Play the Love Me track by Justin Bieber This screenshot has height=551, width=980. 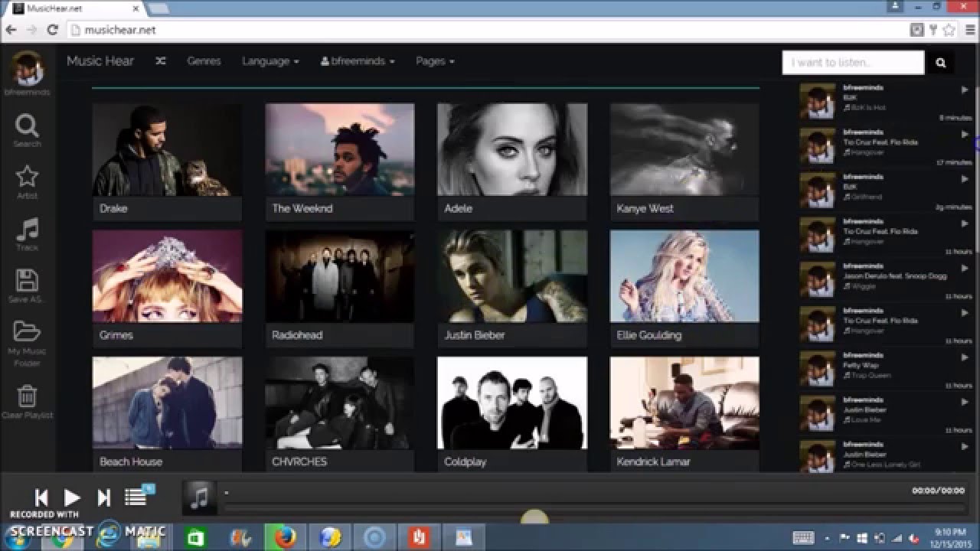pyautogui.click(x=965, y=402)
